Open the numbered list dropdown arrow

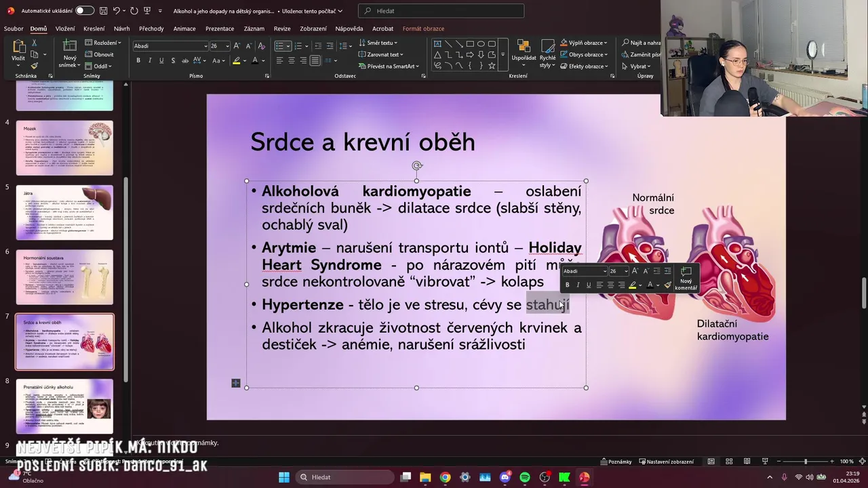tap(308, 45)
